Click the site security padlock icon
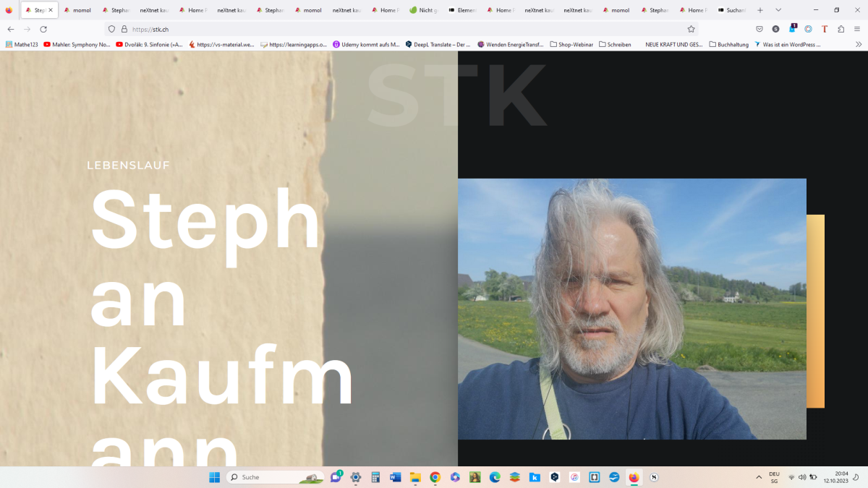The image size is (868, 488). [x=124, y=29]
